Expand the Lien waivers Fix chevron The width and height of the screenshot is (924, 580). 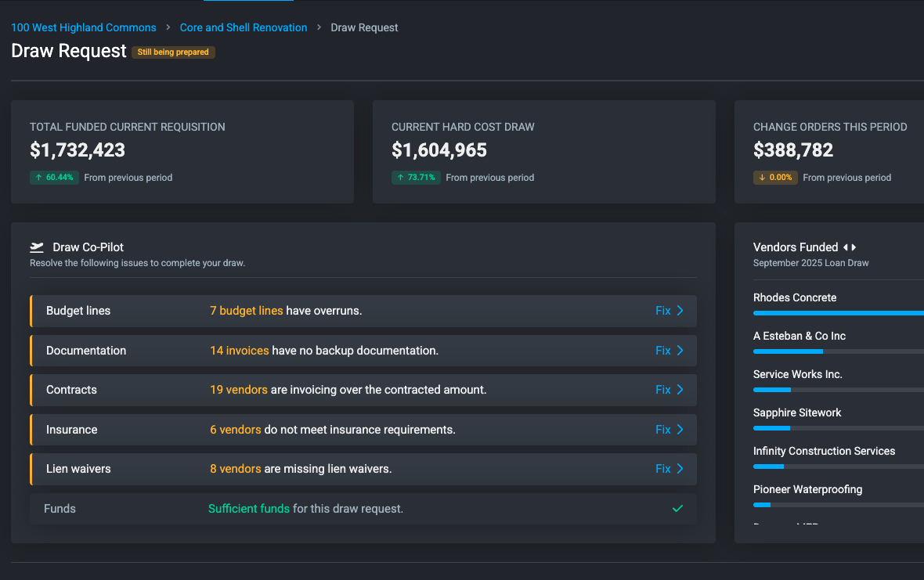pos(678,468)
